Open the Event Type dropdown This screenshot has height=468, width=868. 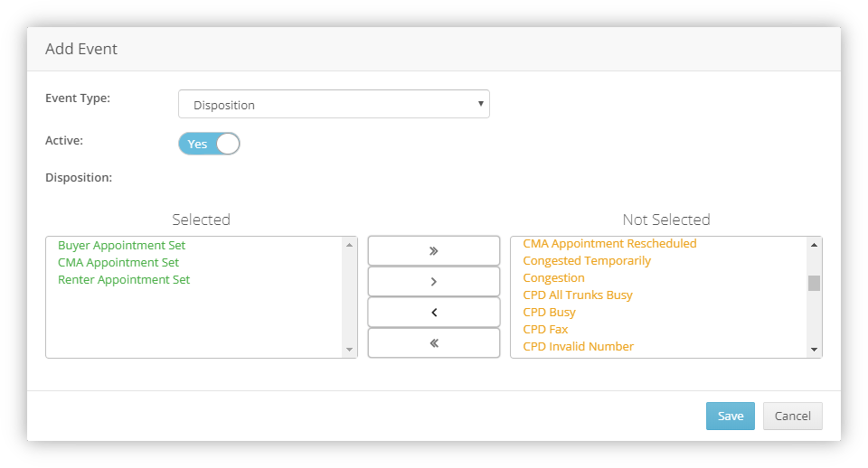click(x=334, y=105)
